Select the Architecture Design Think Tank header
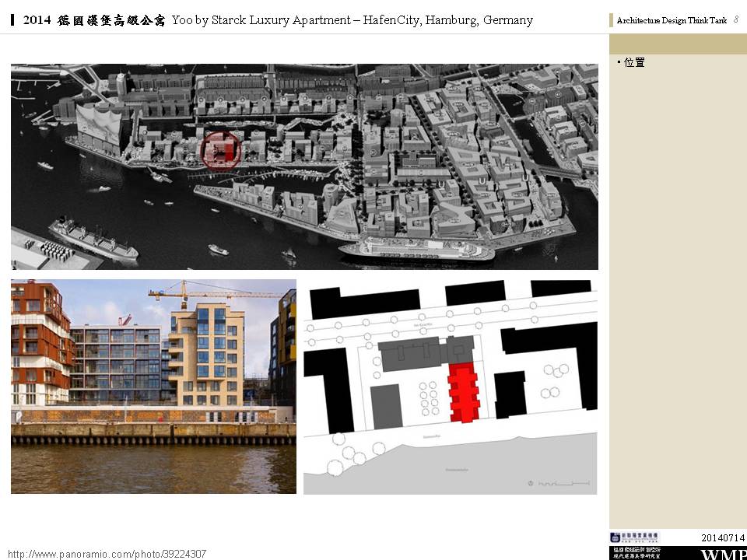This screenshot has width=747, height=560. [671, 21]
